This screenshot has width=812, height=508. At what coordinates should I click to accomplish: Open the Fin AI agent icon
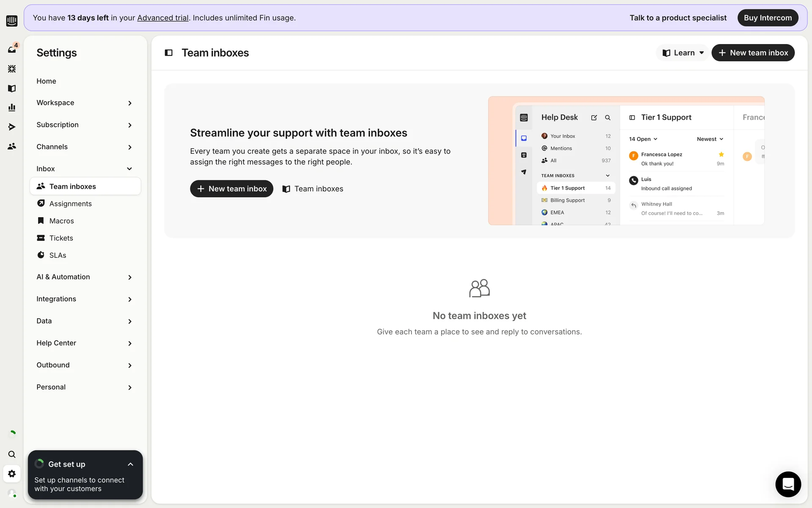[12, 69]
